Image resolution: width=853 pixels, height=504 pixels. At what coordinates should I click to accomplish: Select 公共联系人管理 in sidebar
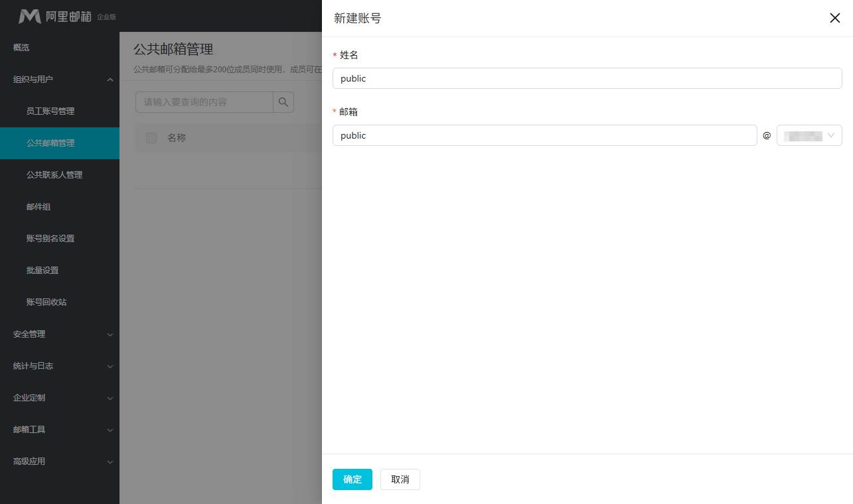click(x=54, y=175)
